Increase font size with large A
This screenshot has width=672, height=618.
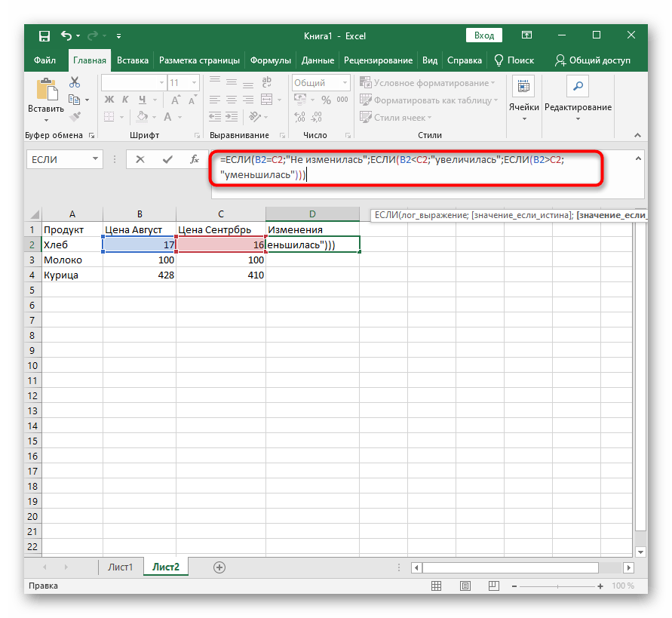pyautogui.click(x=175, y=100)
